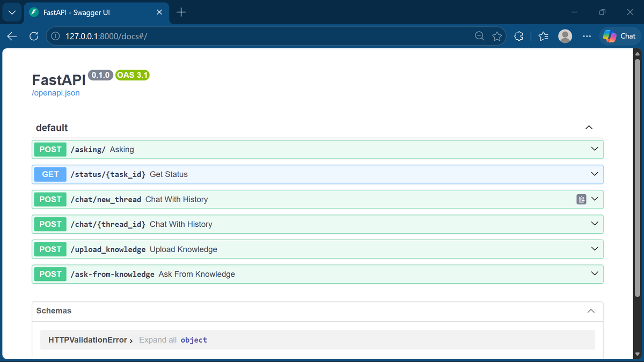View site information icon in address bar
Viewport: 644px width, 362px height.
(55, 36)
